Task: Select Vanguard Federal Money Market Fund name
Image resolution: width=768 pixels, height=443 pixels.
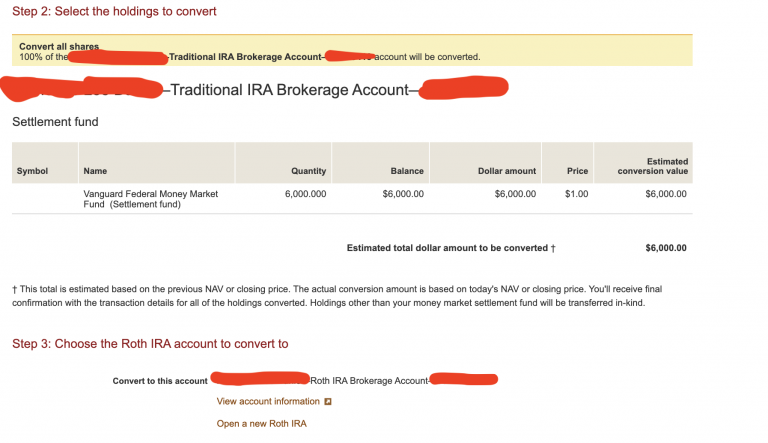Action: click(150, 199)
